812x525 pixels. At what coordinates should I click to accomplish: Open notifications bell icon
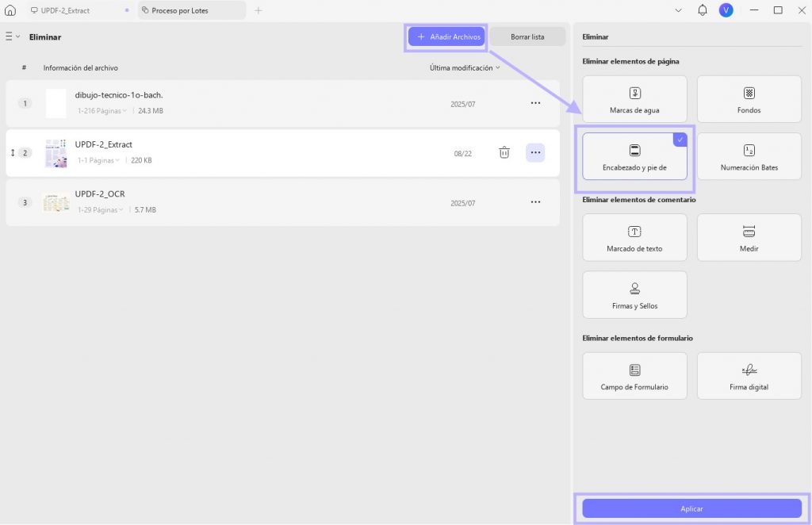coord(703,10)
